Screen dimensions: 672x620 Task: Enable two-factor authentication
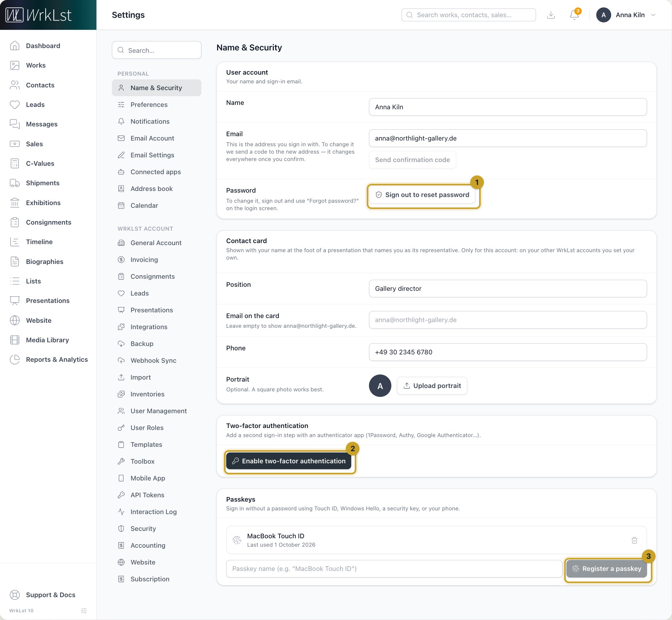pyautogui.click(x=289, y=461)
